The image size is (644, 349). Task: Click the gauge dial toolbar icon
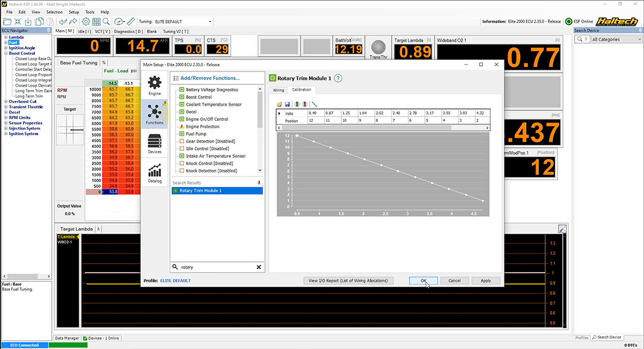point(119,21)
